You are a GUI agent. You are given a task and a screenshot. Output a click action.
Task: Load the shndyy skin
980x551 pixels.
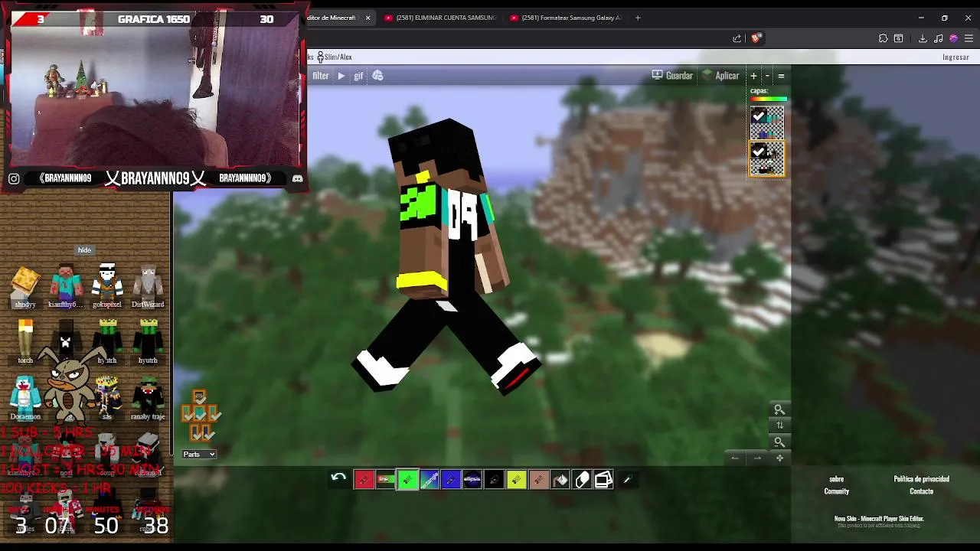tap(25, 287)
